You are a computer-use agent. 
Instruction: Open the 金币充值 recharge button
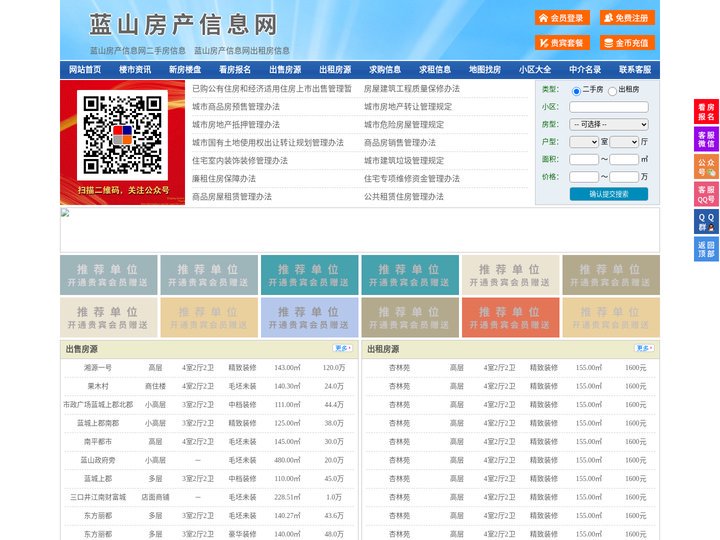point(627,43)
